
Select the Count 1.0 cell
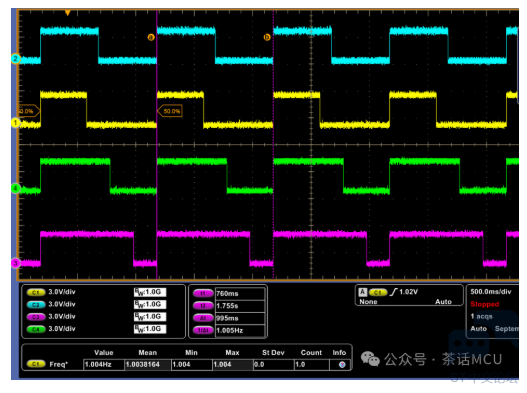[312, 364]
